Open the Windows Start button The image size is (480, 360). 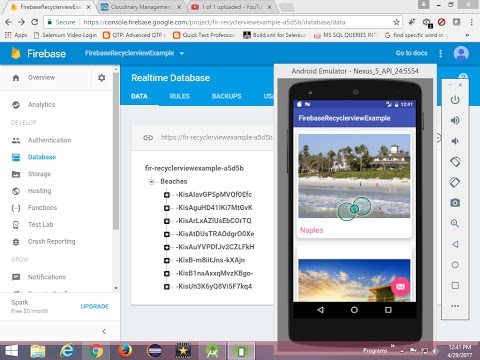11,351
